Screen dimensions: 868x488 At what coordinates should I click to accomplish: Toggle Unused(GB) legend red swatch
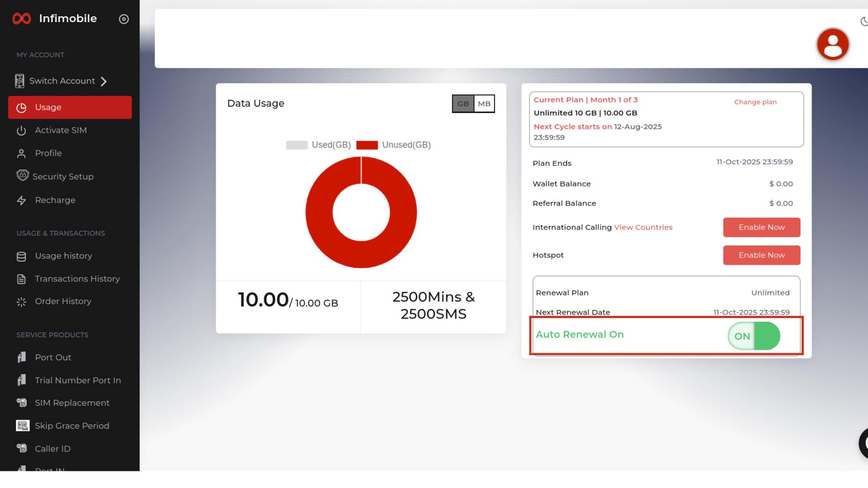[367, 145]
